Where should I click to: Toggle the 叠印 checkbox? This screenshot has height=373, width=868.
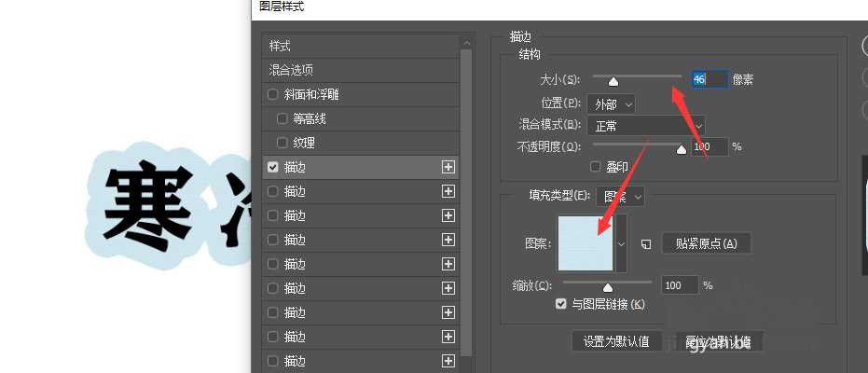(596, 166)
